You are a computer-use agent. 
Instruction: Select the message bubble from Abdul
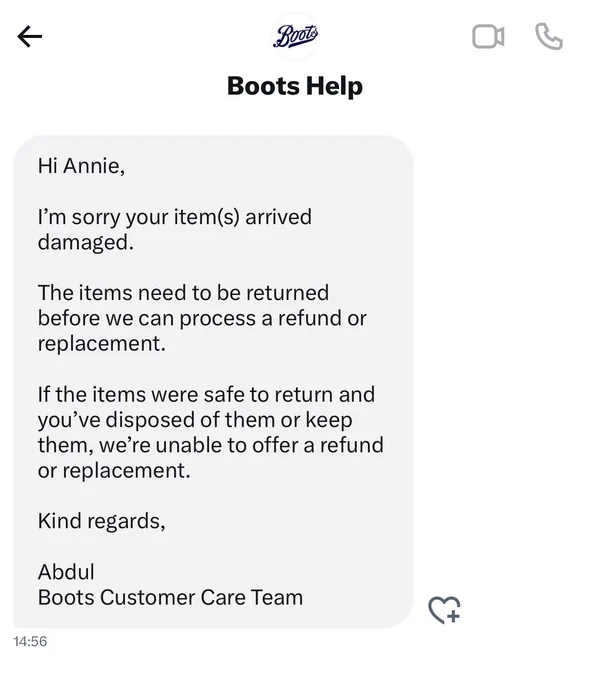(213, 382)
